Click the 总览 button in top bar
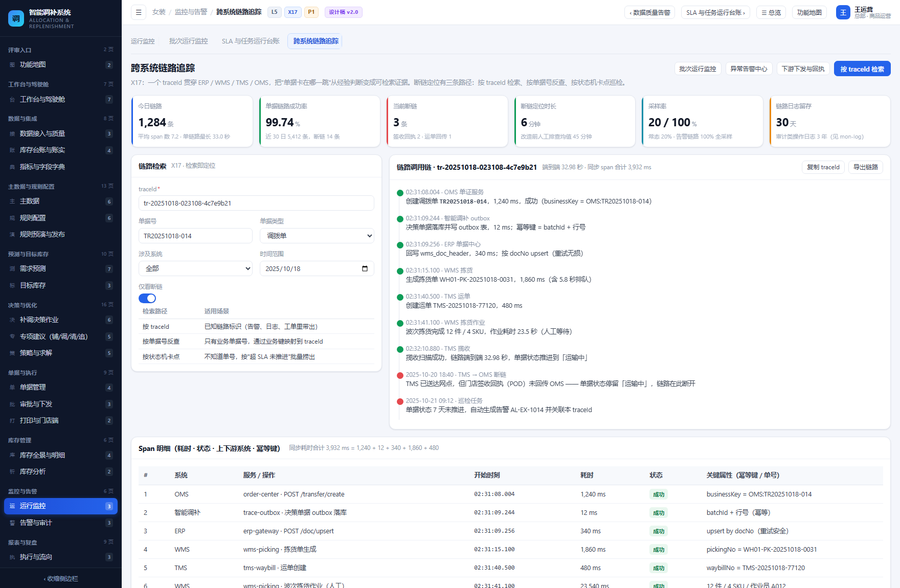The width and height of the screenshot is (900, 588). point(771,12)
